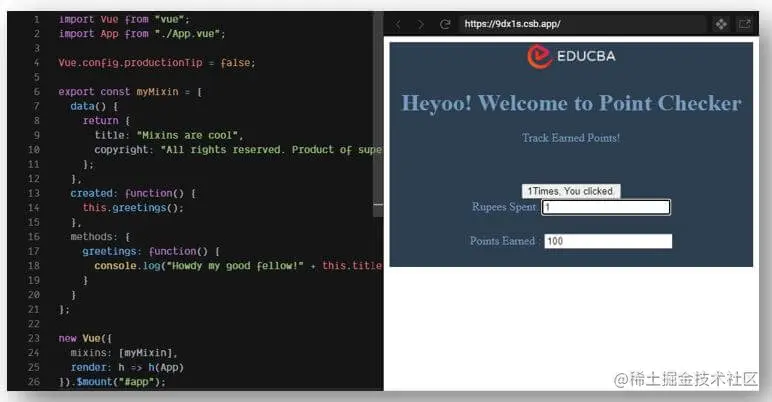
Task: Click 'created: function() {' code line
Action: tap(133, 194)
